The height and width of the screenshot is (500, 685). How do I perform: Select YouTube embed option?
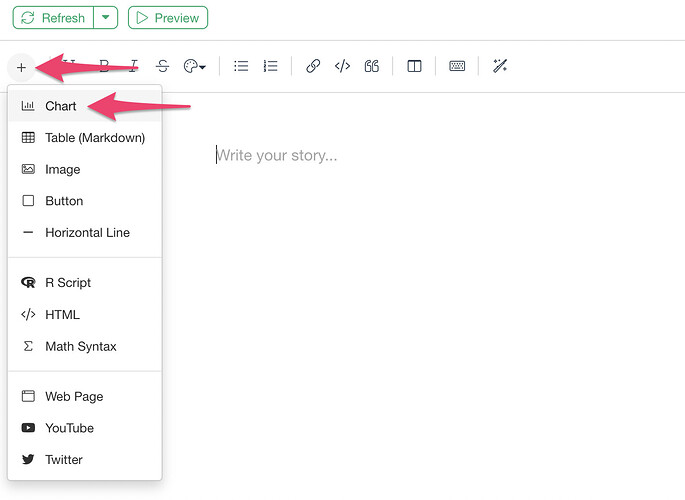tap(85, 428)
